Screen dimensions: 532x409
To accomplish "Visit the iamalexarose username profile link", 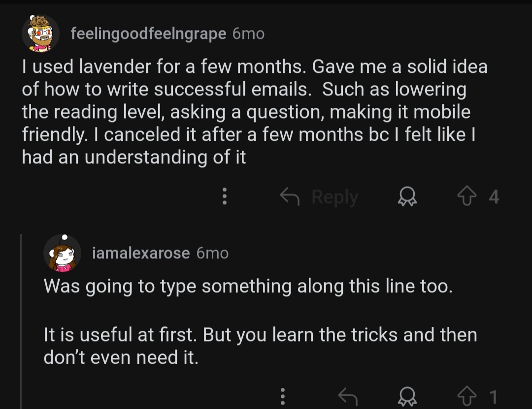I will point(141,253).
